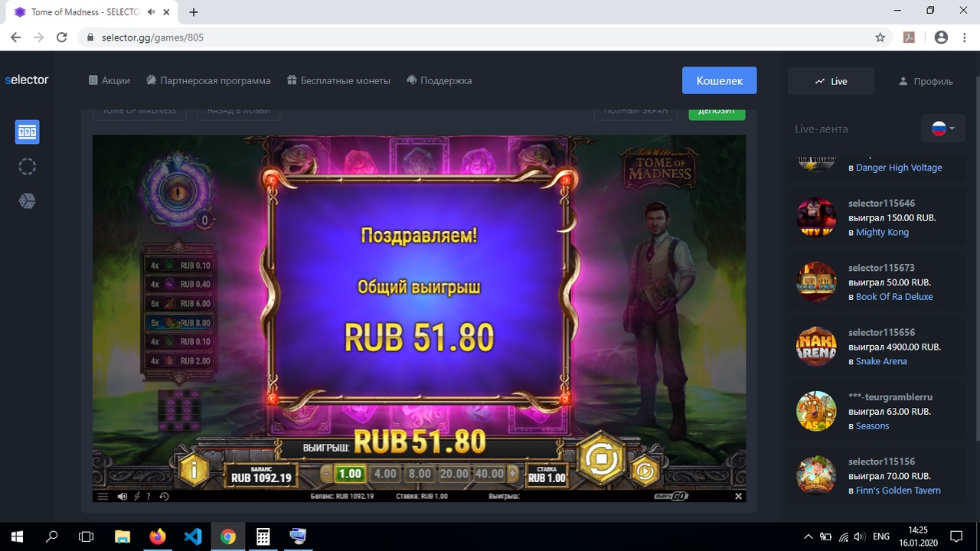
Task: Open the game hamburger menu
Action: click(x=103, y=497)
